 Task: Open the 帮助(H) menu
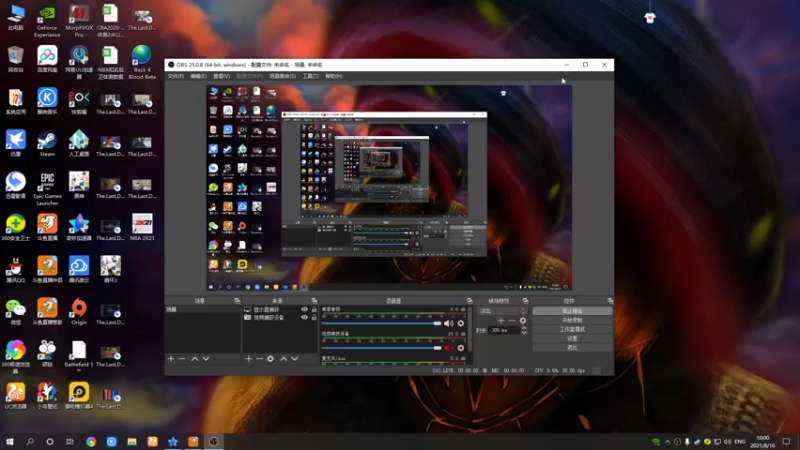point(334,76)
